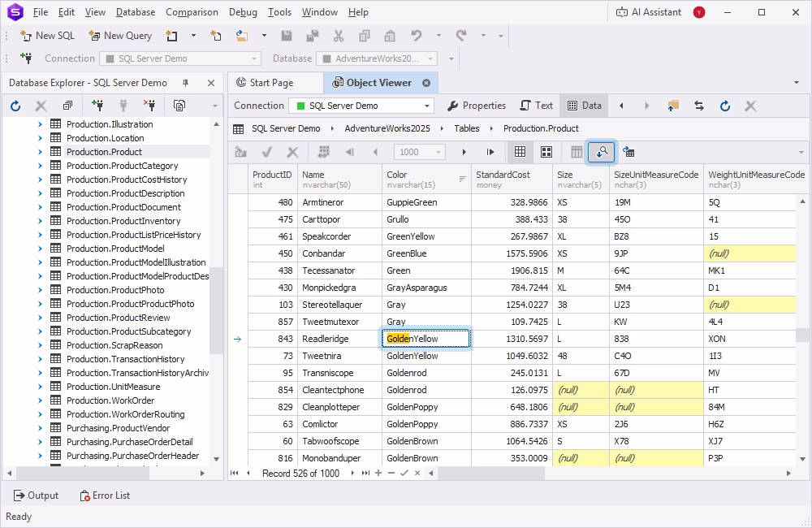Switch to the Text view button
Image resolution: width=812 pixels, height=528 pixels.
pyautogui.click(x=536, y=106)
